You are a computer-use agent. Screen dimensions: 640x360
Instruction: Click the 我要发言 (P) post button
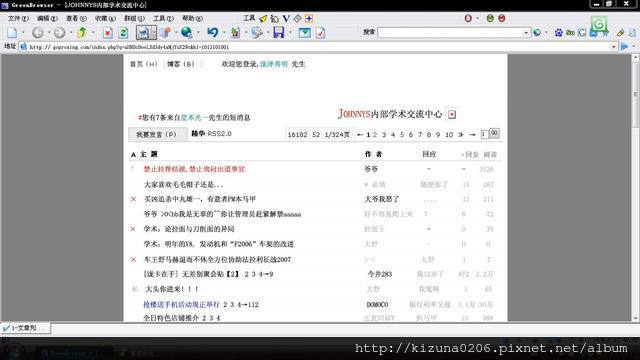point(158,134)
